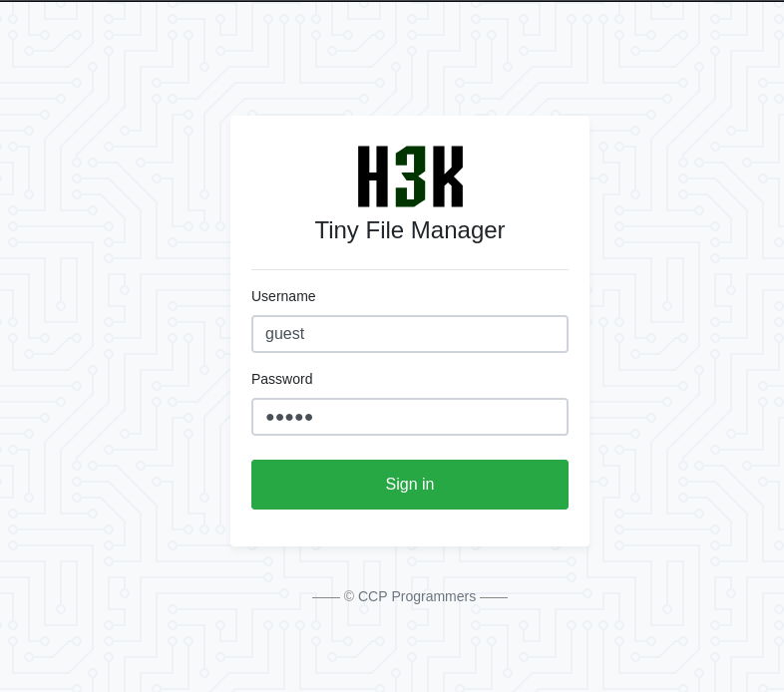The image size is (784, 692).
Task: Click the dash line left of the footer text
Action: click(x=326, y=597)
